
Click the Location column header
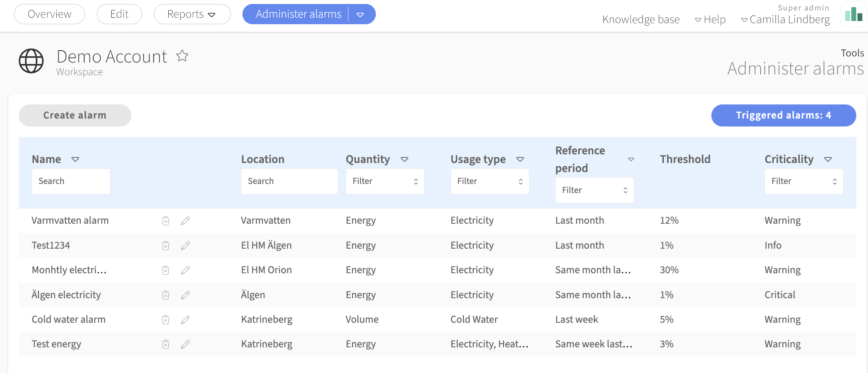coord(263,159)
